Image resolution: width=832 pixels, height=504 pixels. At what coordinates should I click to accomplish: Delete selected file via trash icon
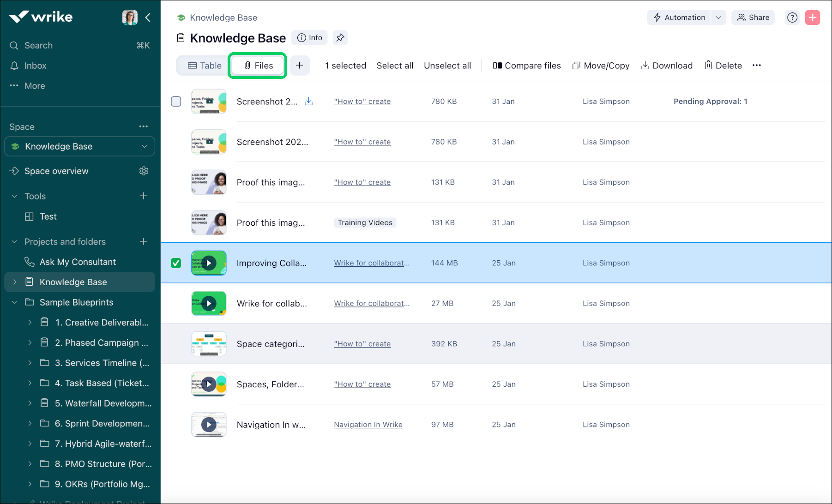[x=709, y=65]
